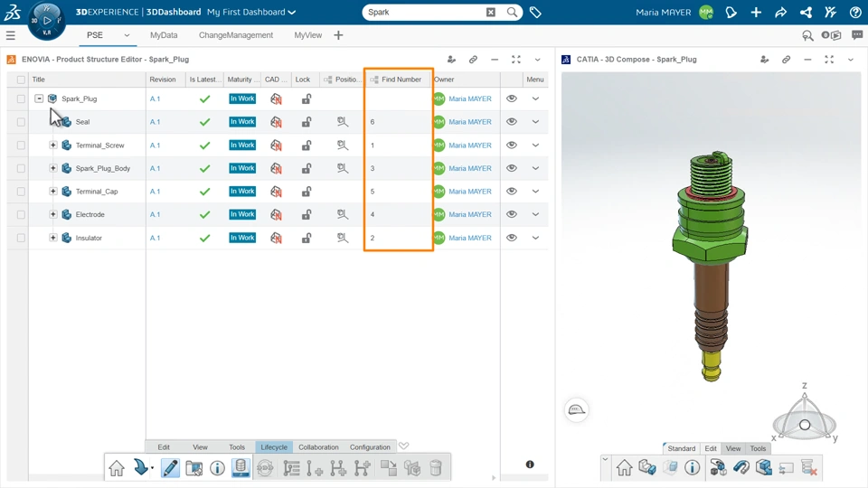Open the Collaboration toolbar tab

(318, 447)
